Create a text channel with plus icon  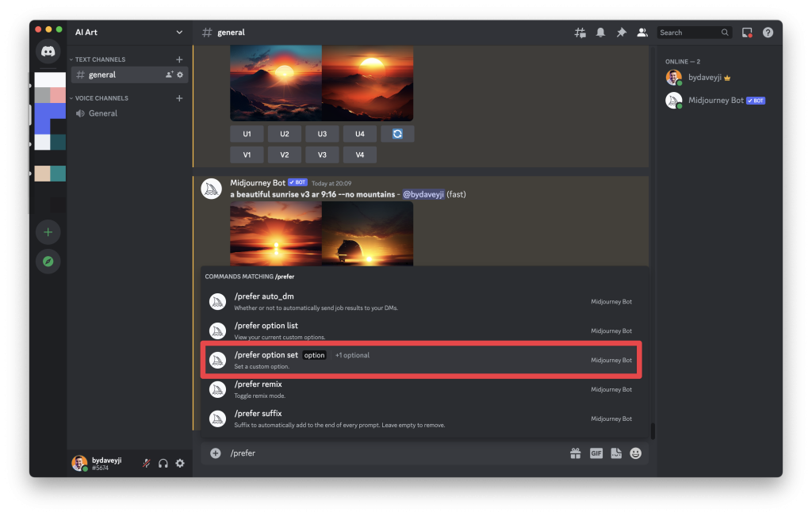(179, 59)
